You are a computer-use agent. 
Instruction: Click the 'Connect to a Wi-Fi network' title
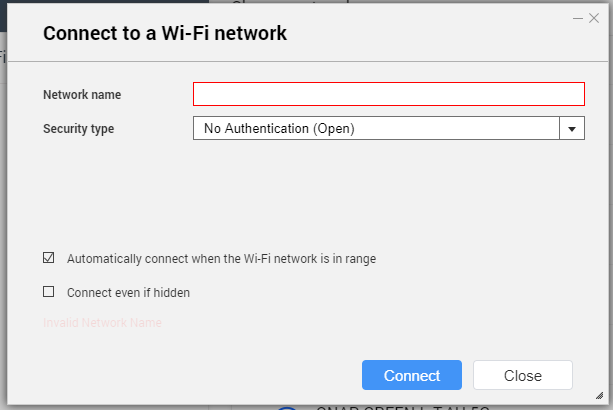coord(165,33)
